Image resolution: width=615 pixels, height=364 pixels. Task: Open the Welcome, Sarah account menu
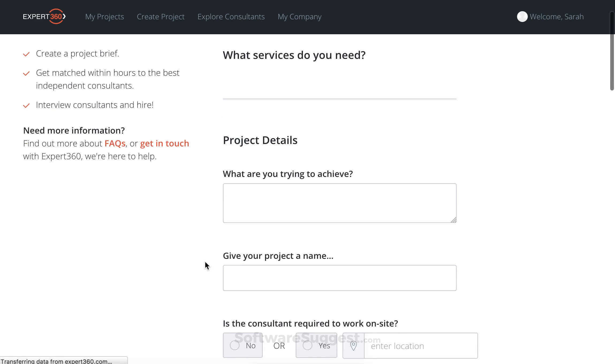556,17
